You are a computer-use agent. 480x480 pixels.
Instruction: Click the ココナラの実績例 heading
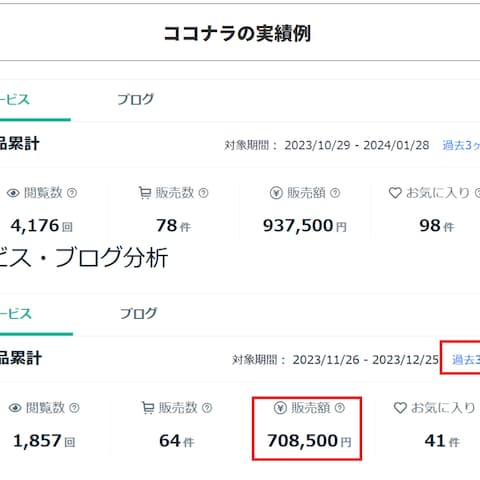pos(237,34)
